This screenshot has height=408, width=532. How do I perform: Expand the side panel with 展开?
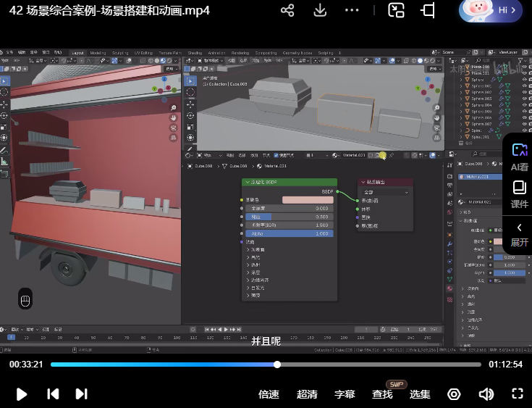point(519,234)
